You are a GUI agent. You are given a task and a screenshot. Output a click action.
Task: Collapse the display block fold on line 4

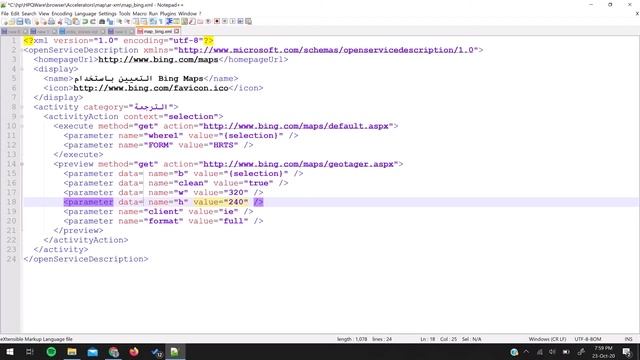pyautogui.click(x=22, y=69)
